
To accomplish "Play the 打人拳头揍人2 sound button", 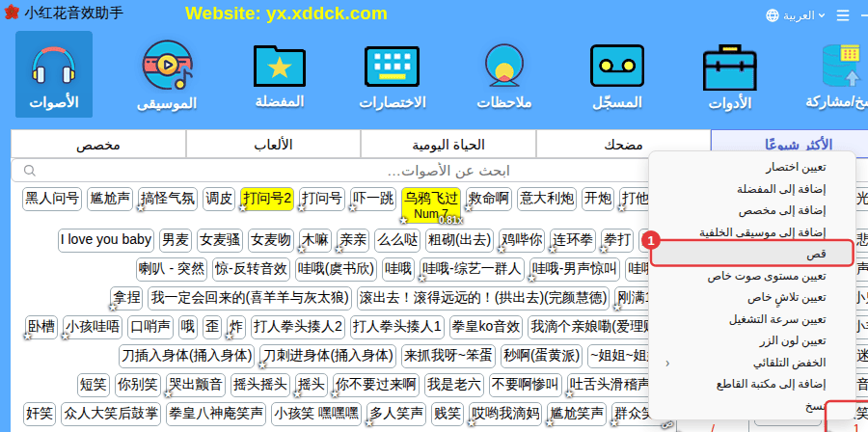I will [x=298, y=327].
